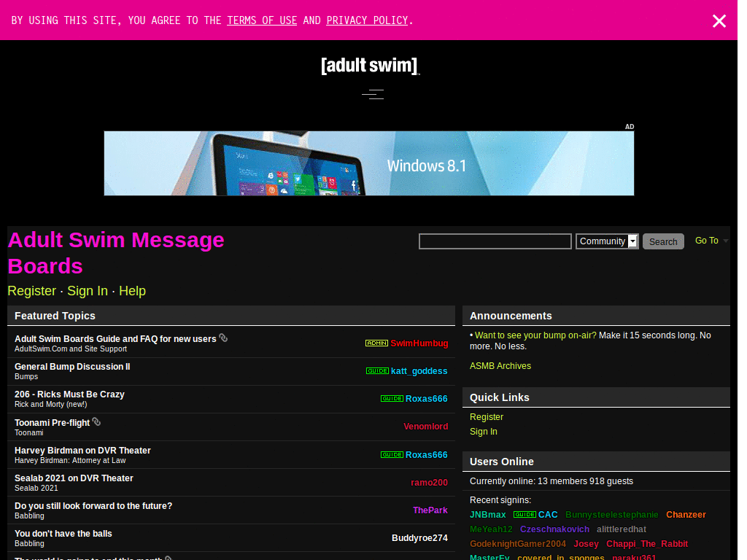Click Sign In under the boards title
The height and width of the screenshot is (560, 747).
coord(88,291)
